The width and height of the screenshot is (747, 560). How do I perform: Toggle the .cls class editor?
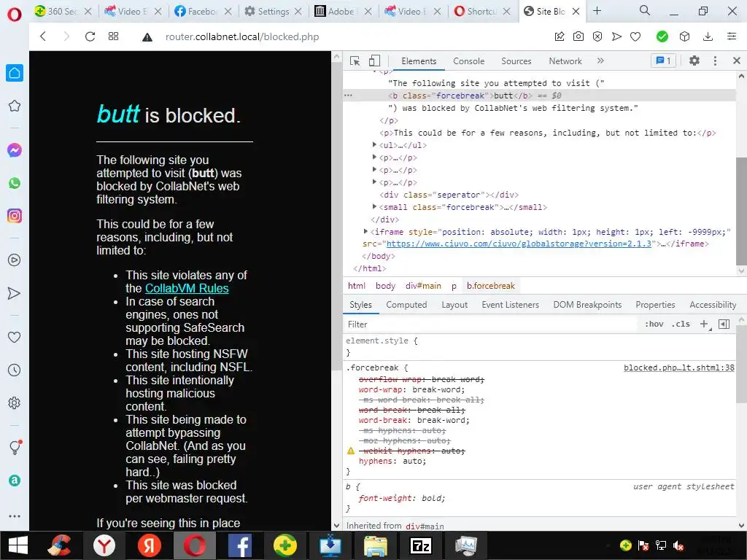click(x=681, y=324)
